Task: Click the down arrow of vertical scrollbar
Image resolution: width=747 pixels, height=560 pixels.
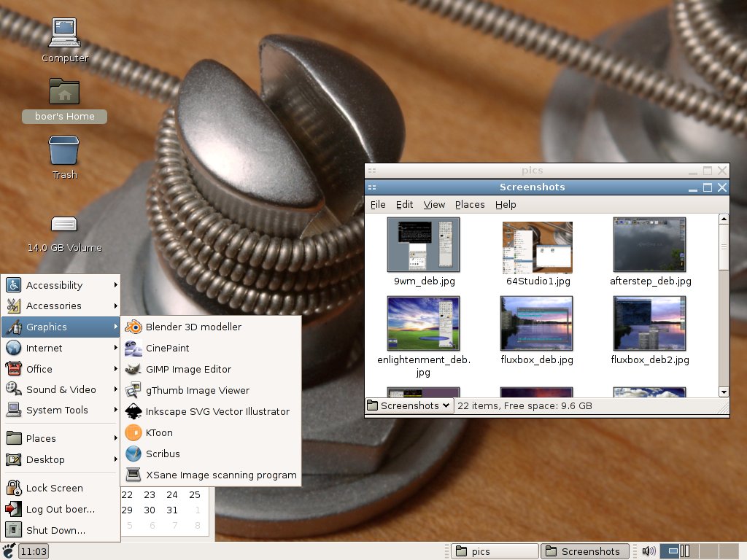Action: (724, 392)
